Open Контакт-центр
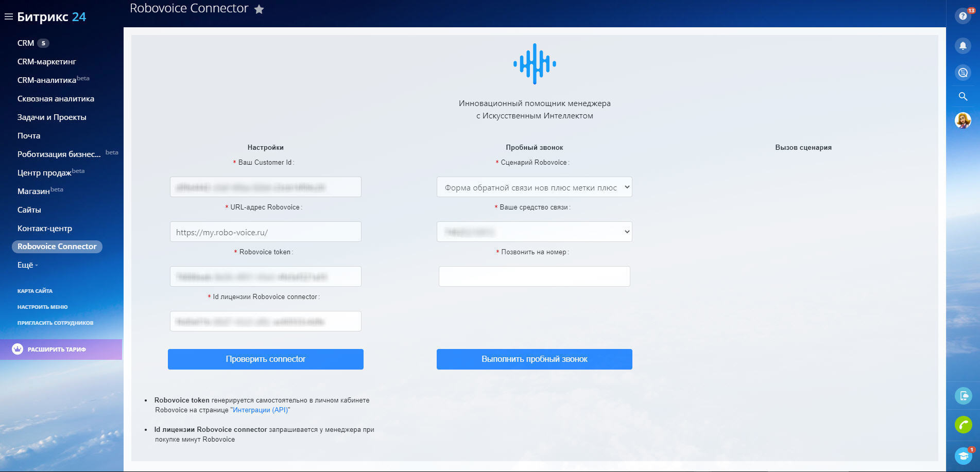 pyautogui.click(x=45, y=229)
